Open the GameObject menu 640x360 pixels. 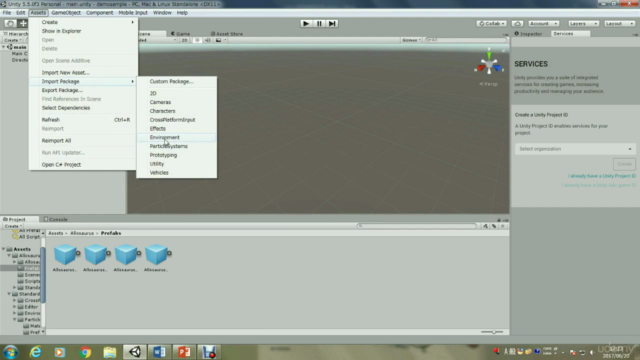(x=66, y=13)
